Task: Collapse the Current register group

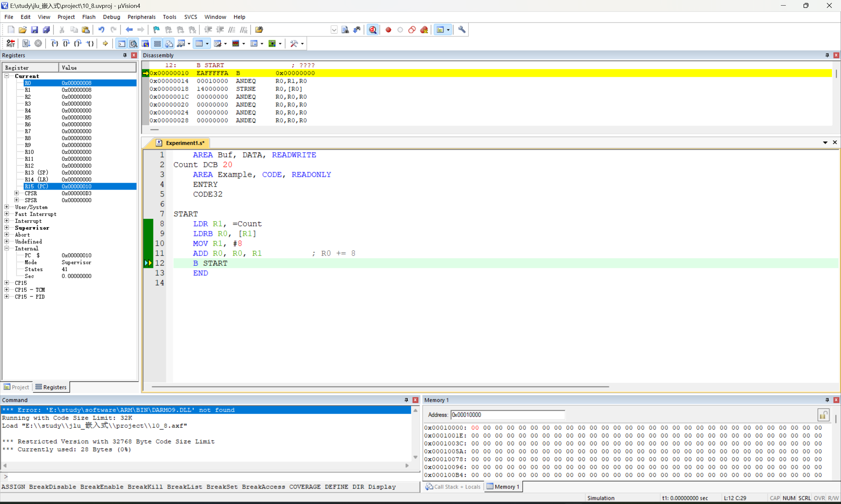Action: coord(7,76)
